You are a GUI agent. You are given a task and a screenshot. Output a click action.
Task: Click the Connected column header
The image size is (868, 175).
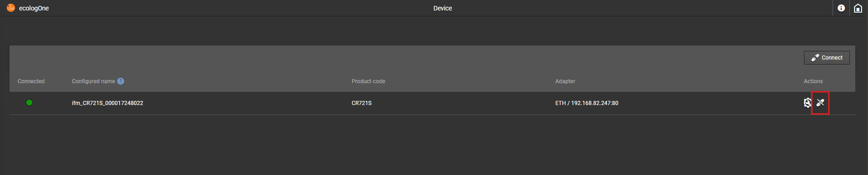(x=31, y=81)
